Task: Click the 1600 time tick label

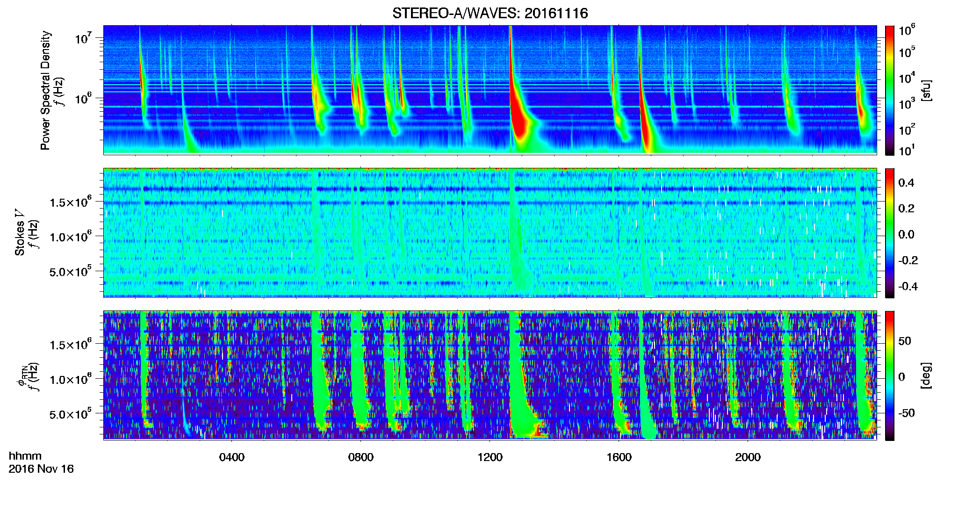Action: tap(619, 457)
